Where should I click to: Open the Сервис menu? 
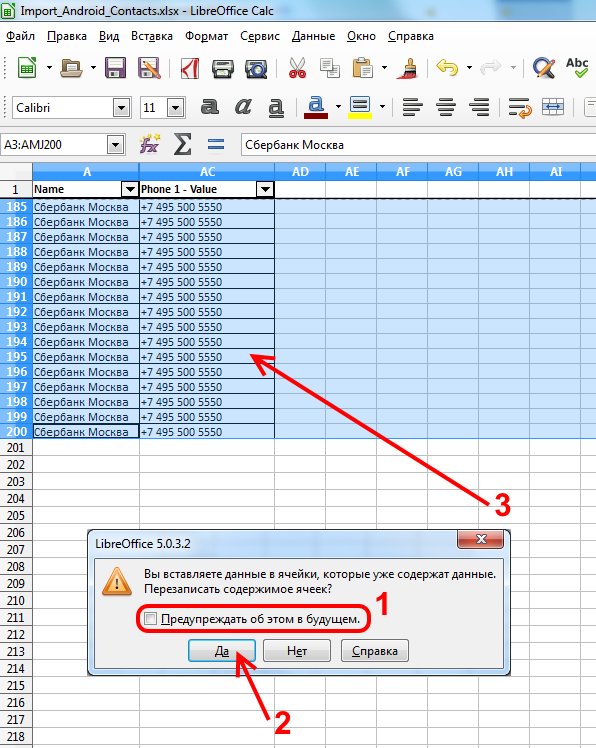[260, 36]
